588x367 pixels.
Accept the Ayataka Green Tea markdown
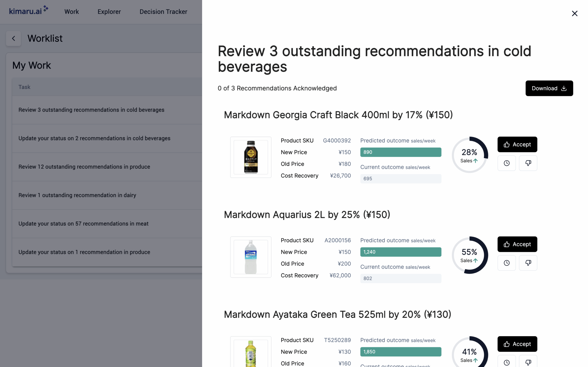(517, 344)
